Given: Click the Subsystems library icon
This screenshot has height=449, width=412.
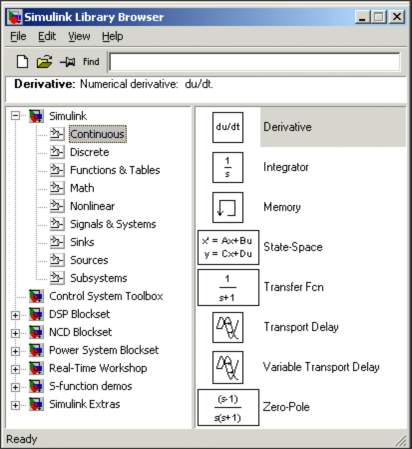Looking at the screenshot, I should point(57,278).
